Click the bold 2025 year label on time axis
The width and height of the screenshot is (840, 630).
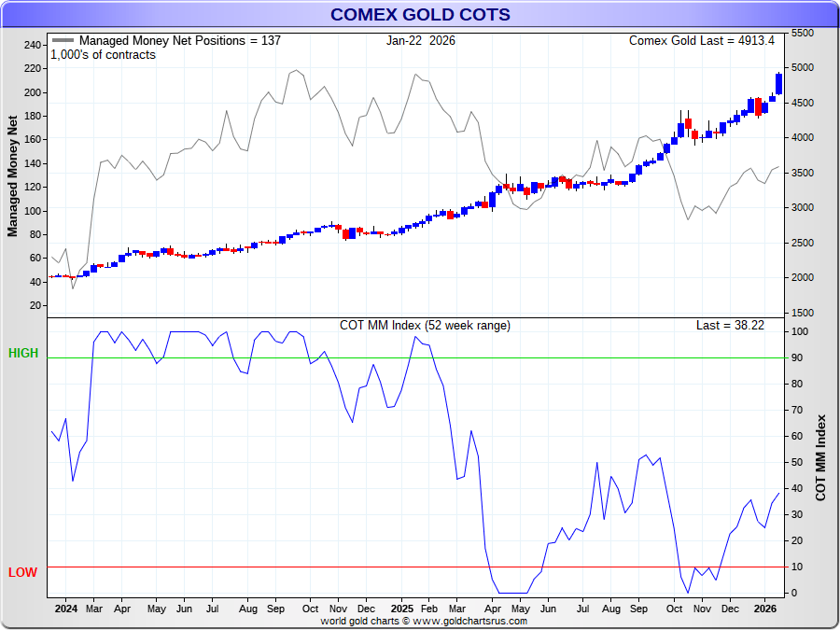pyautogui.click(x=401, y=609)
